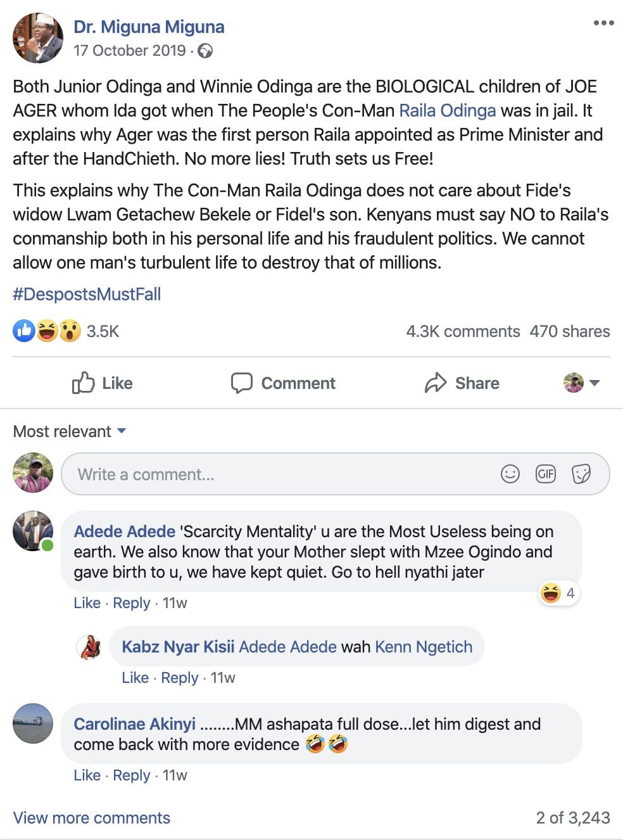Click the Comment button under the post
This screenshot has width=623, height=840.
coord(283,383)
